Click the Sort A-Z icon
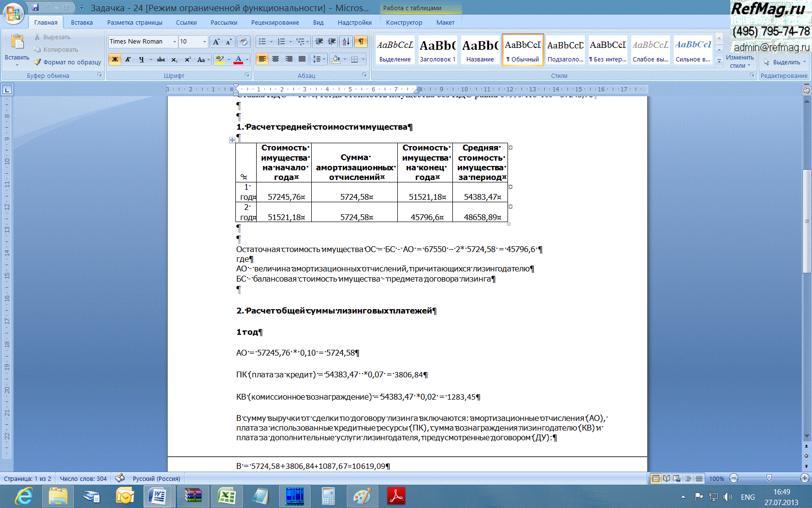The width and height of the screenshot is (812, 508). pyautogui.click(x=346, y=42)
